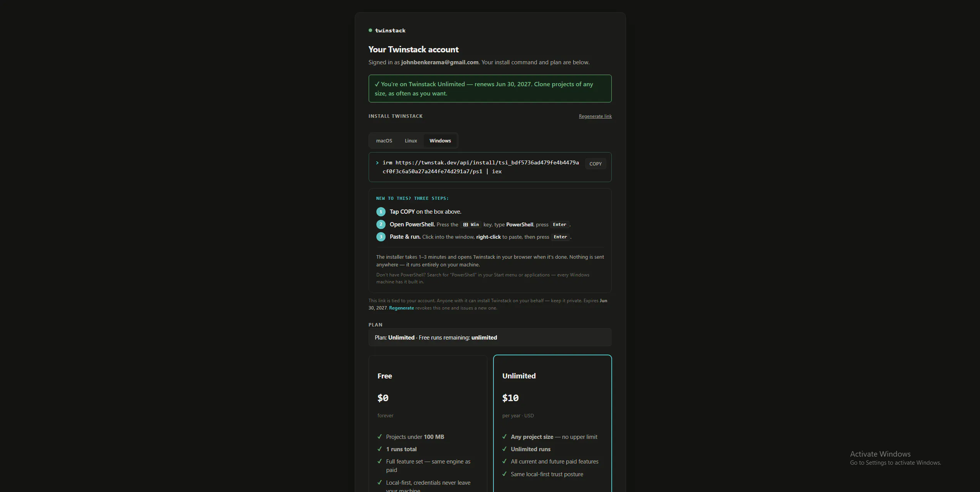The height and width of the screenshot is (492, 980).
Task: Click the twinstack logo green dot
Action: (x=370, y=30)
